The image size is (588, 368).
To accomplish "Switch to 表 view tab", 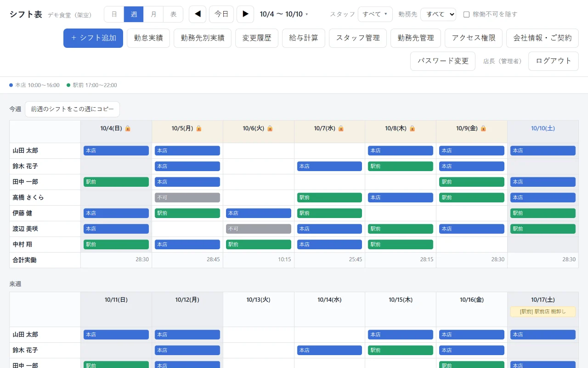I will (x=173, y=14).
